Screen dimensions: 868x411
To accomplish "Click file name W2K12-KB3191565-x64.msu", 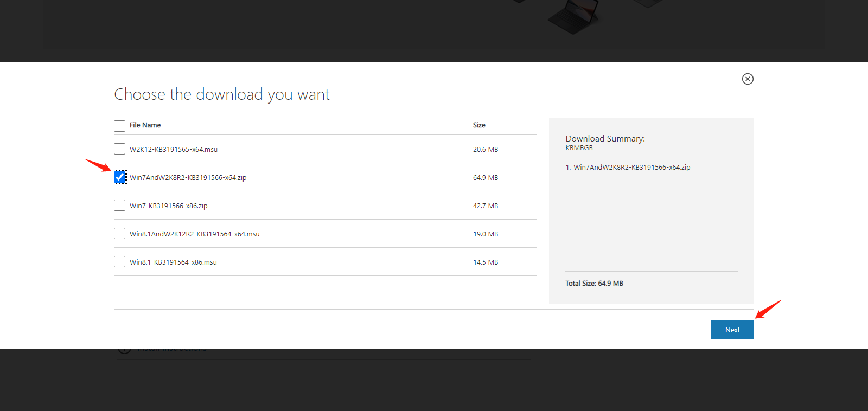I will pyautogui.click(x=174, y=150).
